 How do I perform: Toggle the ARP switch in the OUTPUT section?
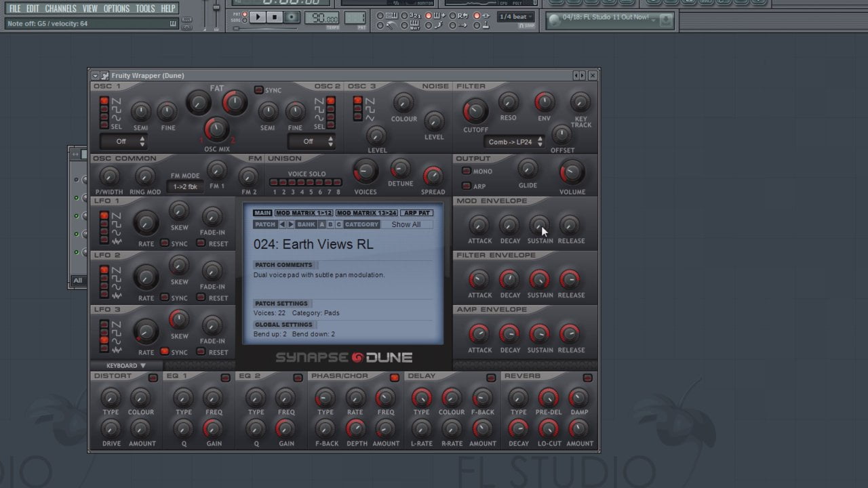(467, 185)
